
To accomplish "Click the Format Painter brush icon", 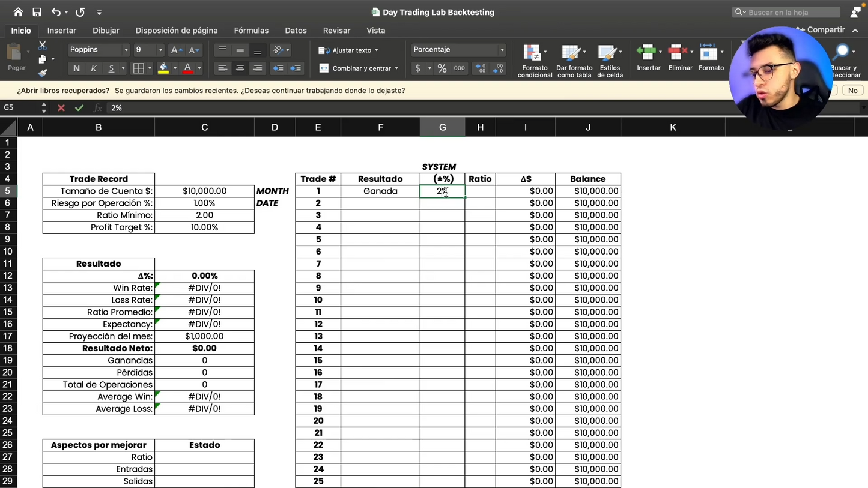I will 42,73.
